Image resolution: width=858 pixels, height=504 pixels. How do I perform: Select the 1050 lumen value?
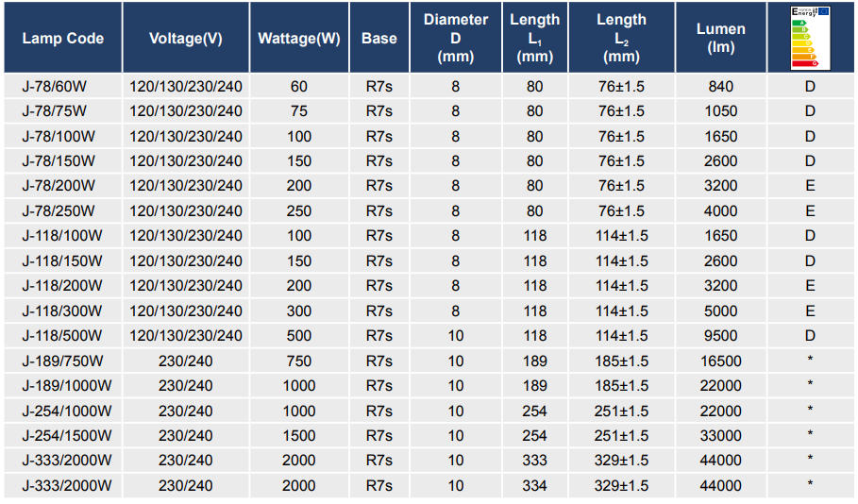pos(720,111)
